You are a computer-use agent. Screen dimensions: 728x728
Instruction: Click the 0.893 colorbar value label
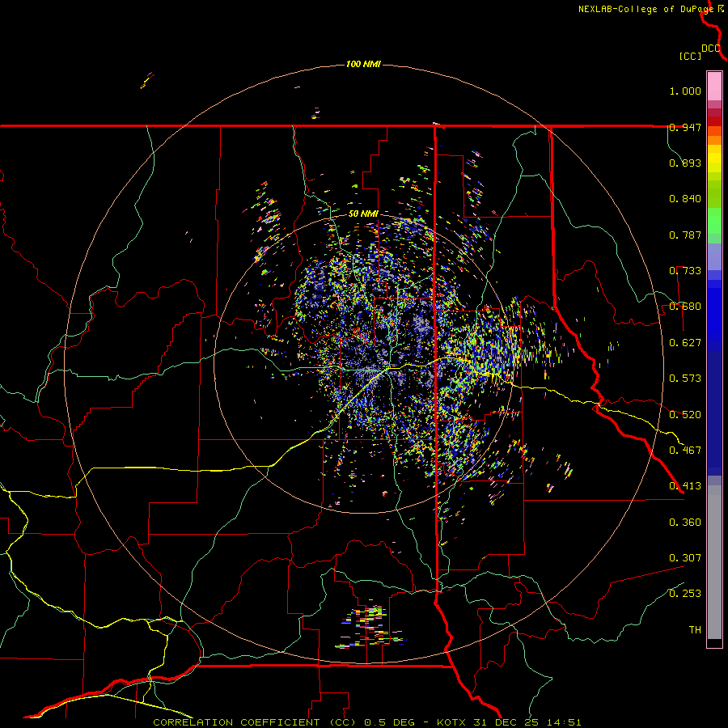pos(685,163)
